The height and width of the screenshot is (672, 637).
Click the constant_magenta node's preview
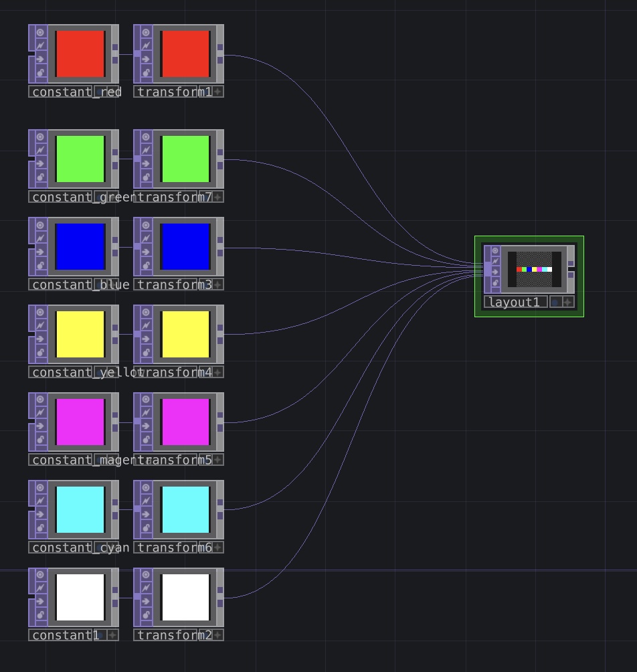pos(80,422)
